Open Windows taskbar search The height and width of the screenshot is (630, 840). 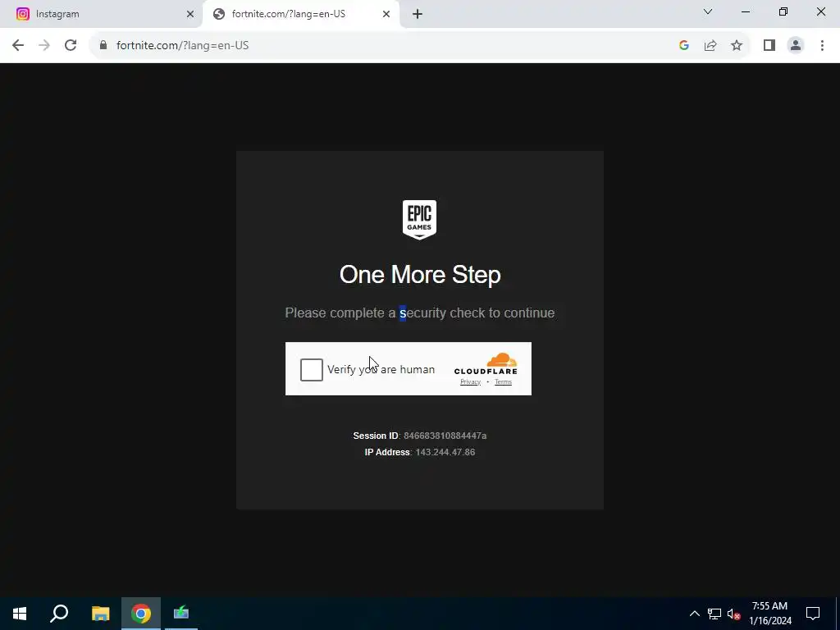tap(59, 614)
